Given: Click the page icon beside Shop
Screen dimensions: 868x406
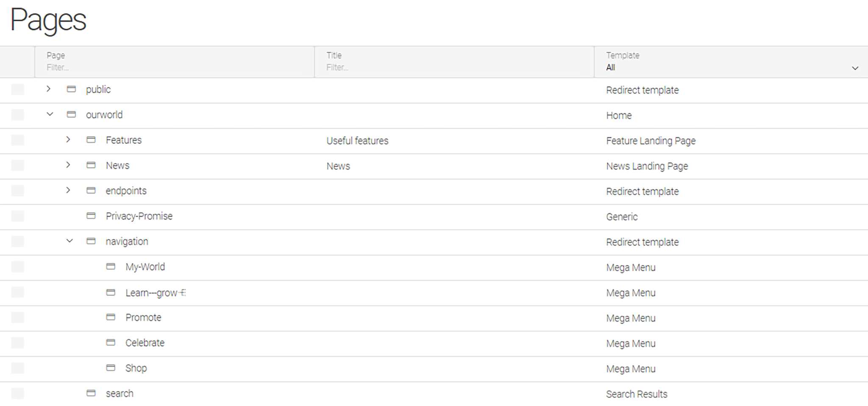Looking at the screenshot, I should coord(111,368).
